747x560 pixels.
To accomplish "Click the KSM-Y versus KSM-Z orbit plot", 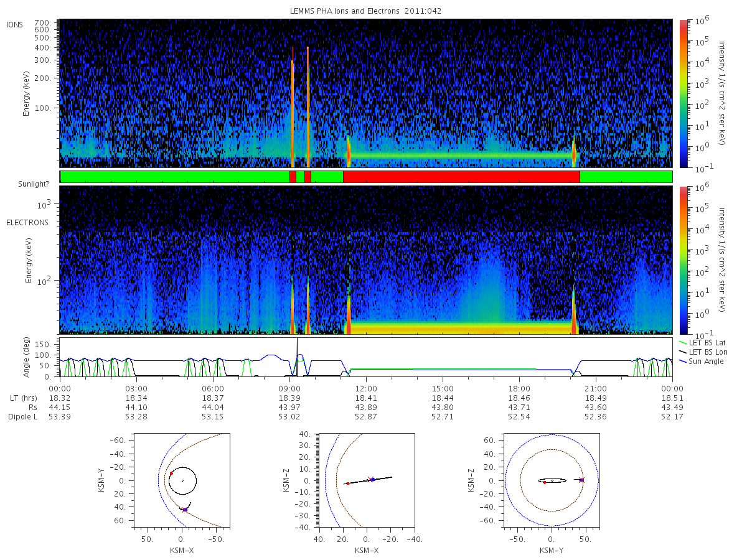I will (552, 480).
